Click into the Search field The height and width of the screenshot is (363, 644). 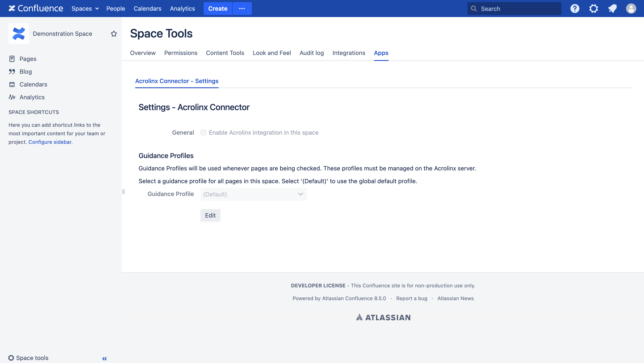[514, 9]
